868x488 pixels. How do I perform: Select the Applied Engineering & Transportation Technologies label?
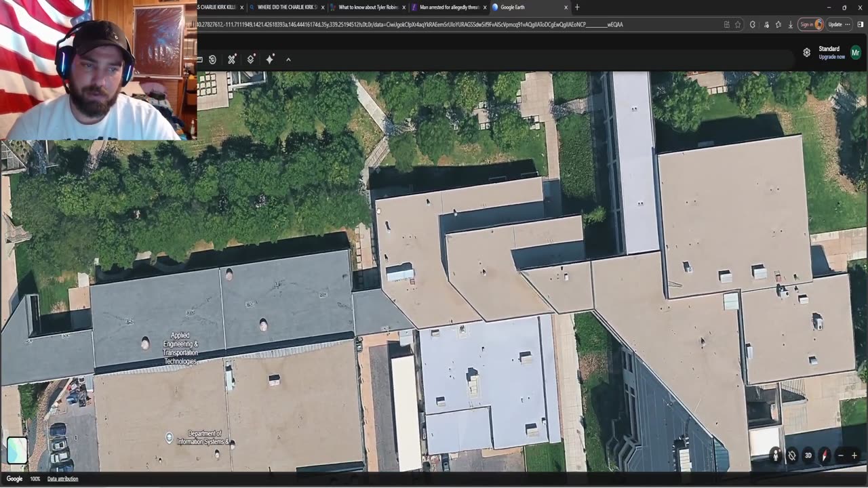click(x=180, y=348)
